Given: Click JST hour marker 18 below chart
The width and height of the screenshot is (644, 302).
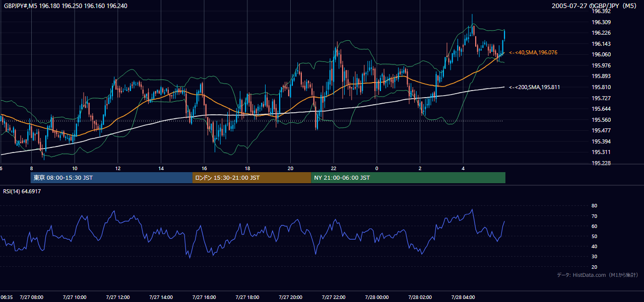Looking at the screenshot, I should click(x=247, y=168).
